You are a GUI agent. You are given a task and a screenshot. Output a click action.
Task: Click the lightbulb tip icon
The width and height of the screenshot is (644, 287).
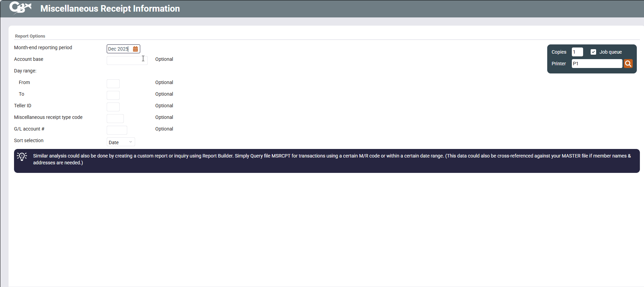(22, 156)
